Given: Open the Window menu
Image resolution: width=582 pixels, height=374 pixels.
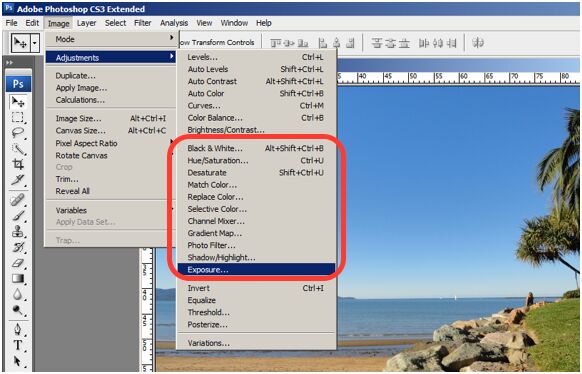Looking at the screenshot, I should (x=234, y=23).
